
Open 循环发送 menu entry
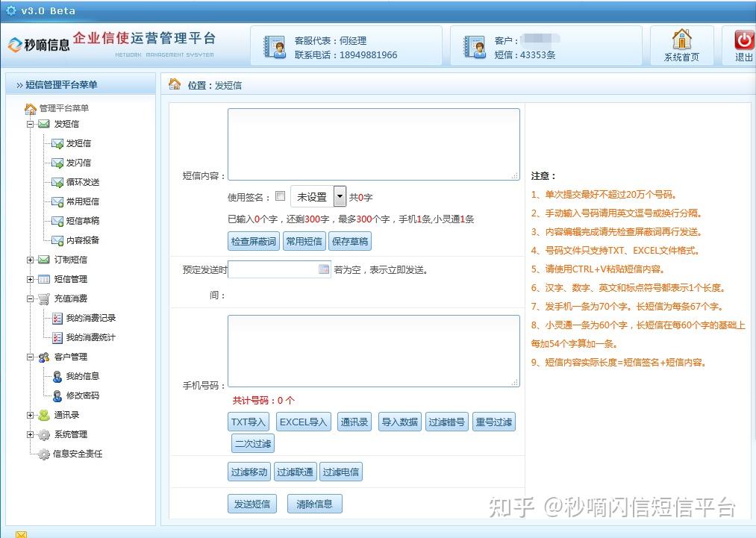coord(83,182)
